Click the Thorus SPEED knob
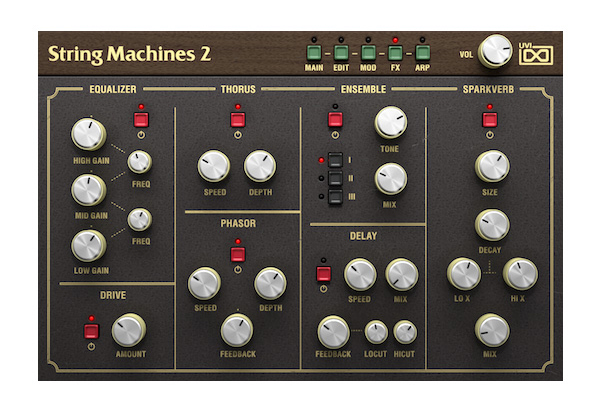This screenshot has height=418, width=600. tap(214, 166)
